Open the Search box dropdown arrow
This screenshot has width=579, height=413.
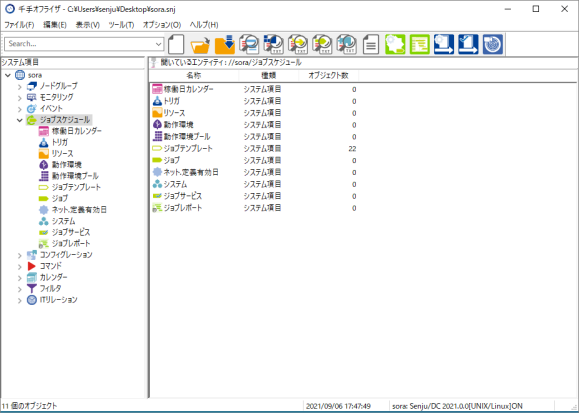tap(158, 44)
